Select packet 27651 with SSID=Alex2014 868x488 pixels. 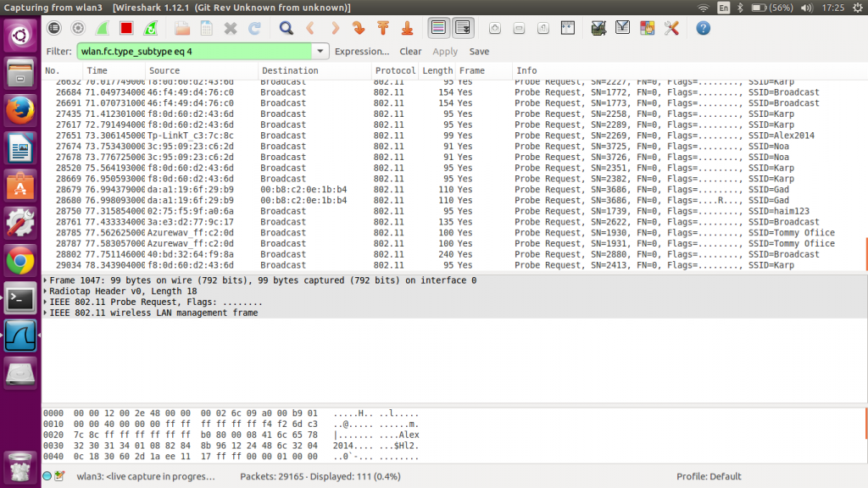(454, 136)
